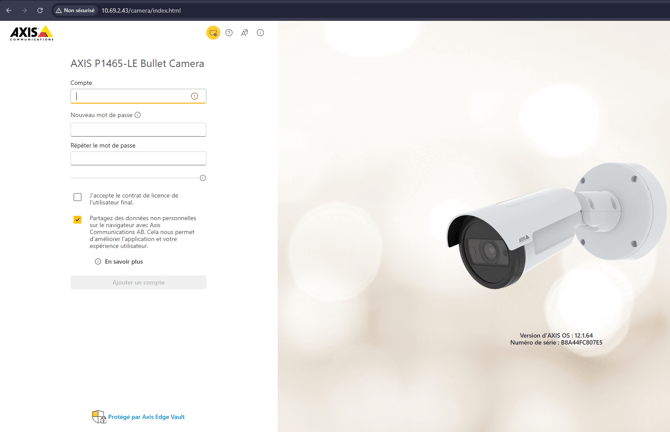Click the password strength info icon
This screenshot has width=670, height=432.
tap(203, 178)
